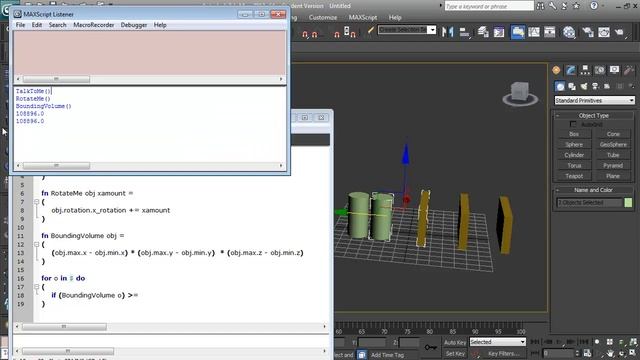
Task: Collapse the line 17 code fold marker
Action: [36, 287]
